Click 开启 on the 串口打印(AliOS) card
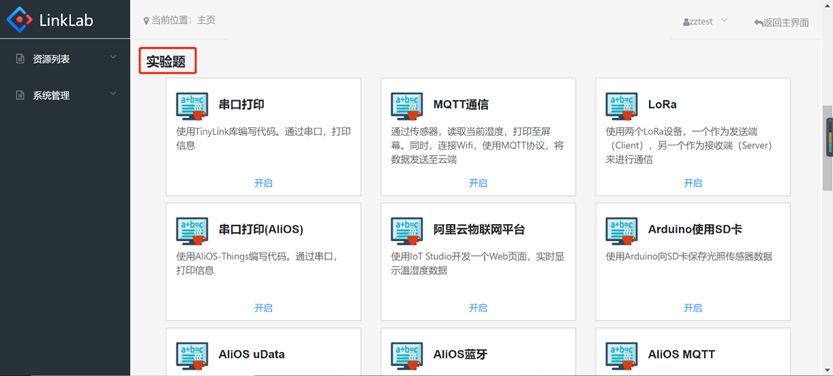The width and height of the screenshot is (833, 376). (264, 308)
